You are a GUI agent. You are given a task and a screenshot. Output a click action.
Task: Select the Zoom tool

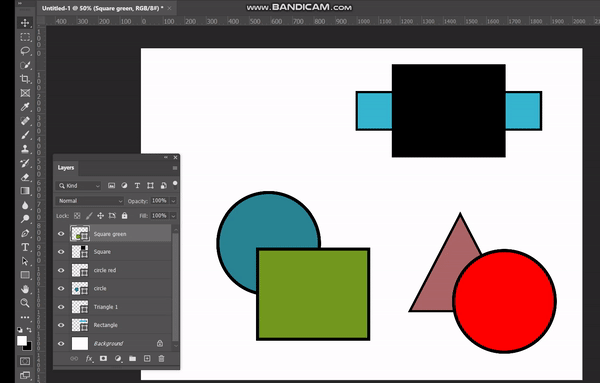25,303
